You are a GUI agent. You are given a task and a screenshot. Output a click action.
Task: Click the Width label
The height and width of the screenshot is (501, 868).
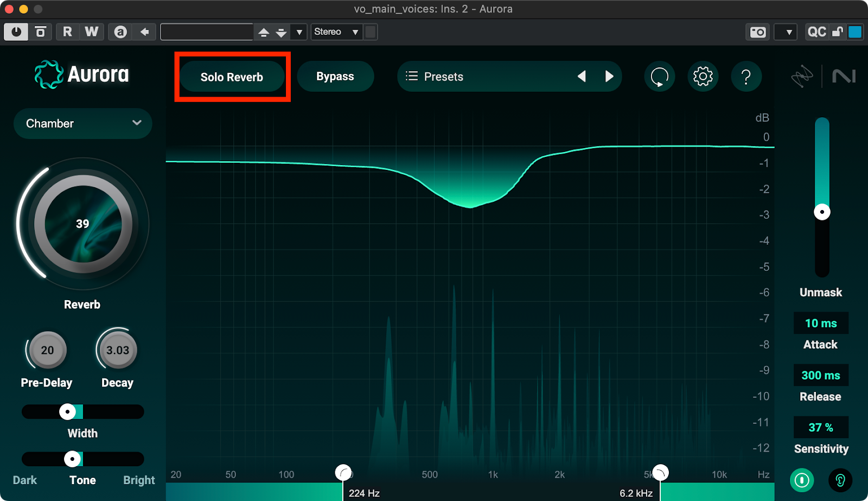(82, 433)
